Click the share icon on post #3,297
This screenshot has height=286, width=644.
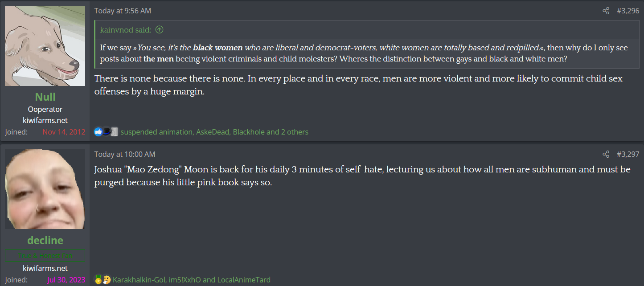click(x=606, y=155)
